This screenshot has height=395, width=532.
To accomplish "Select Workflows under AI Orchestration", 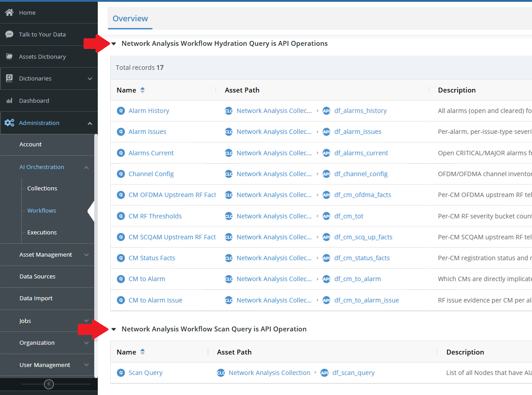I will coord(41,210).
